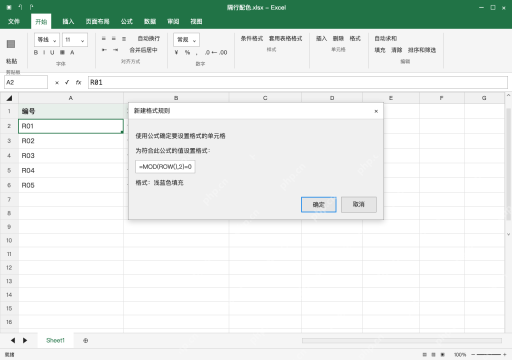Switch to Page Break Preview in status bar
Image resolution: width=512 pixels, height=360 pixels.
(443, 355)
